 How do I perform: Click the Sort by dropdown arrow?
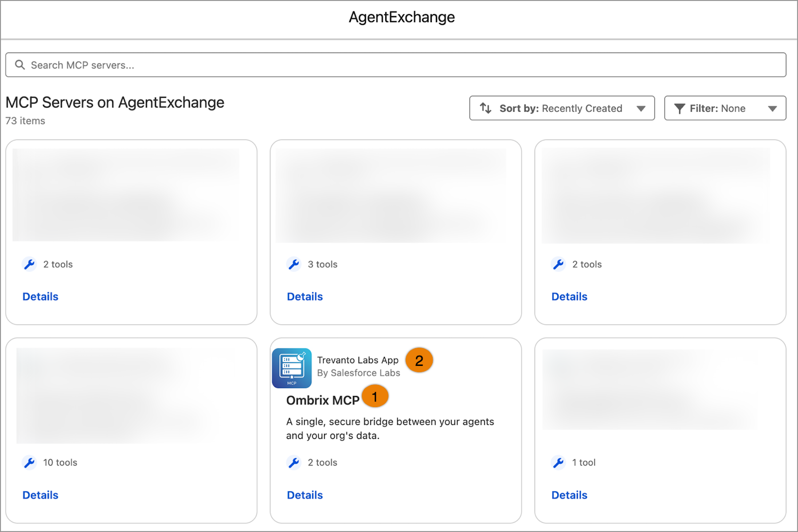(x=641, y=109)
